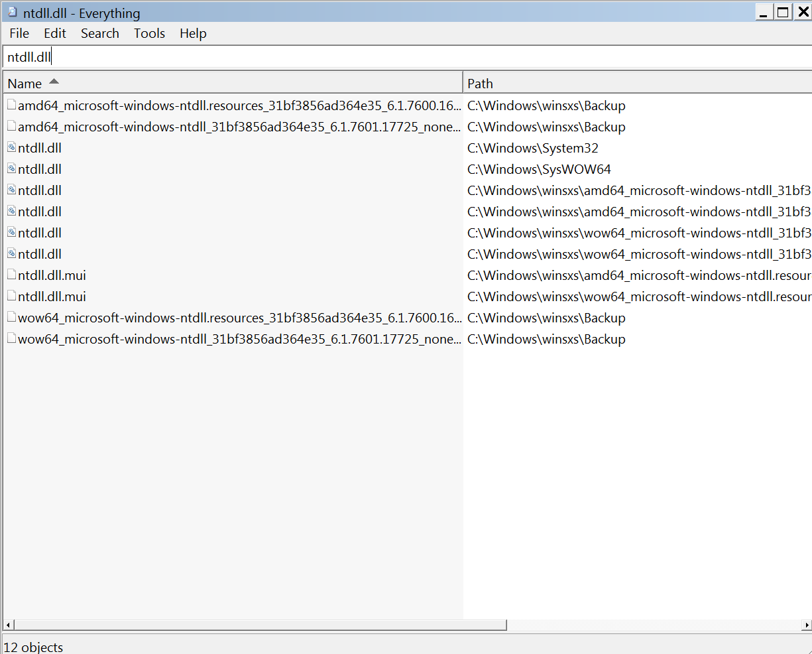Select amd64_microsoft-windows-ntdll.resources file name
Image resolution: width=812 pixels, height=654 pixels.
coord(239,105)
